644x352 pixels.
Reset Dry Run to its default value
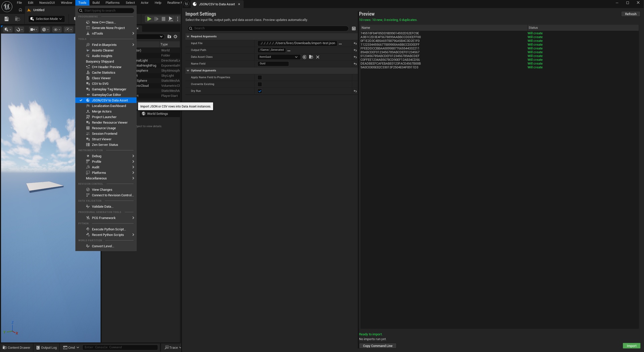click(x=355, y=91)
